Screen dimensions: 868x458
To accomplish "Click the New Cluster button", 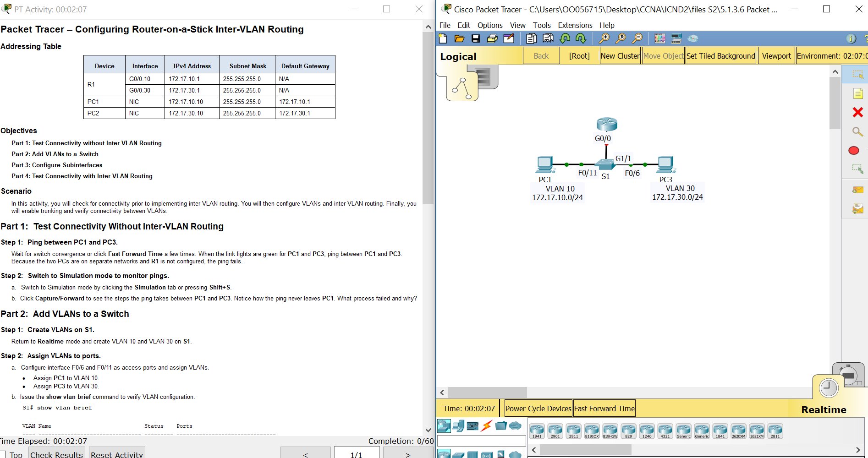I will coord(620,56).
